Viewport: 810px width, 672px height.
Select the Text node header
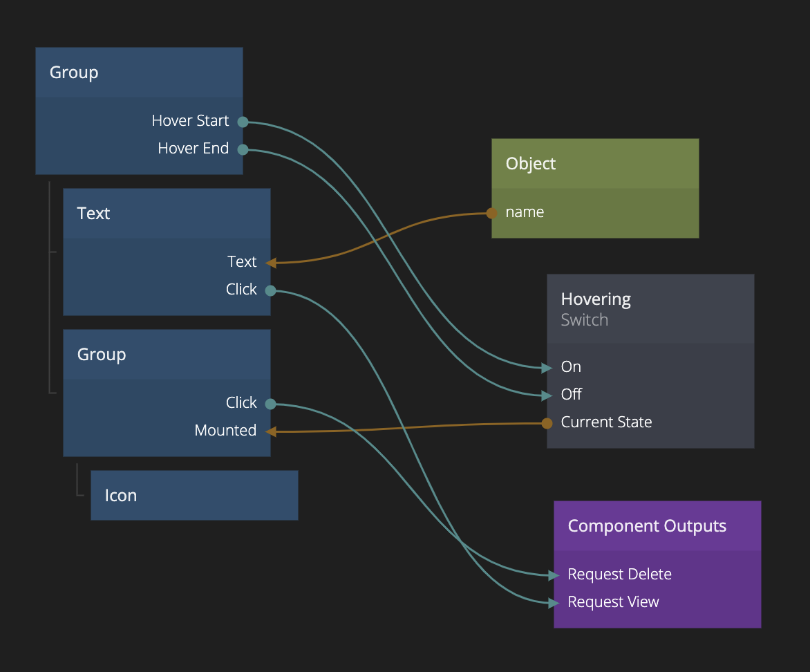coord(167,214)
